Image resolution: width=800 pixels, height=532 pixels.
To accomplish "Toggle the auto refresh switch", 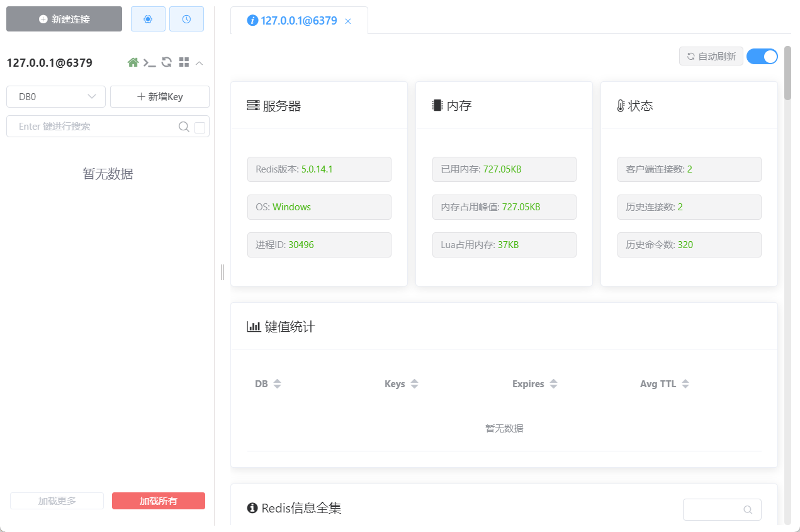I will point(762,56).
